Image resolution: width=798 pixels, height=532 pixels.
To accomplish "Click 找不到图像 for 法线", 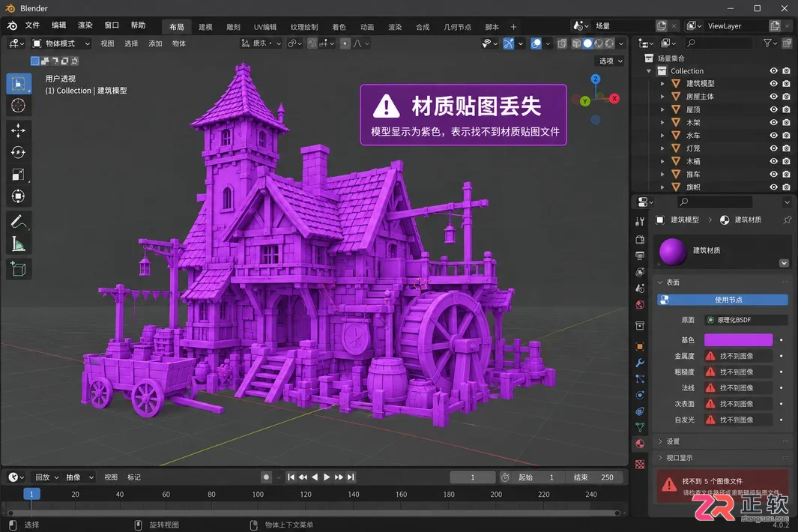I will point(739,388).
